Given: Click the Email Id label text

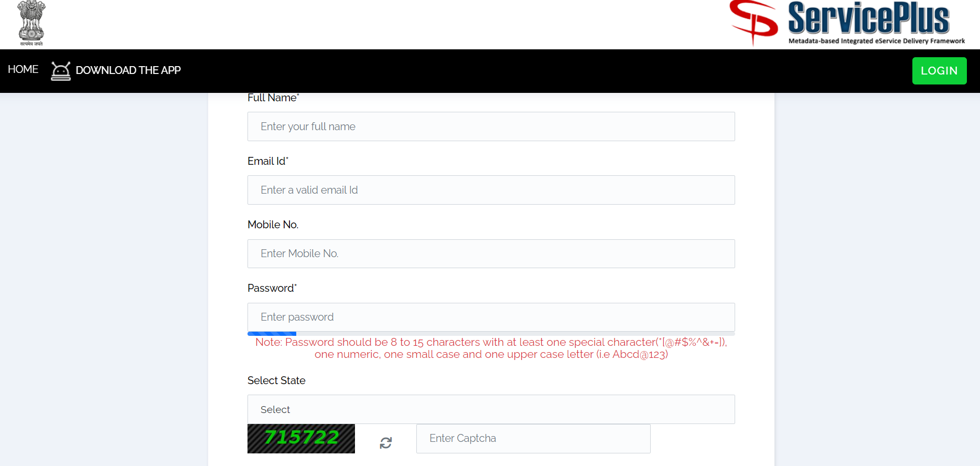Looking at the screenshot, I should click(267, 161).
